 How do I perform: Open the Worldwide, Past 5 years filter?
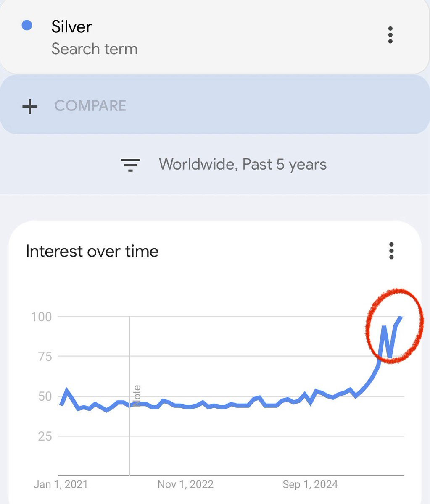coord(243,165)
